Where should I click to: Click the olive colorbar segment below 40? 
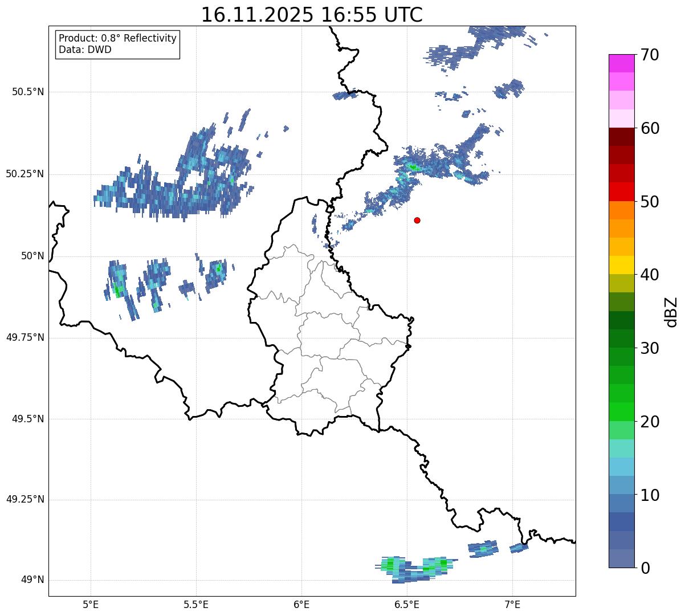[621, 284]
